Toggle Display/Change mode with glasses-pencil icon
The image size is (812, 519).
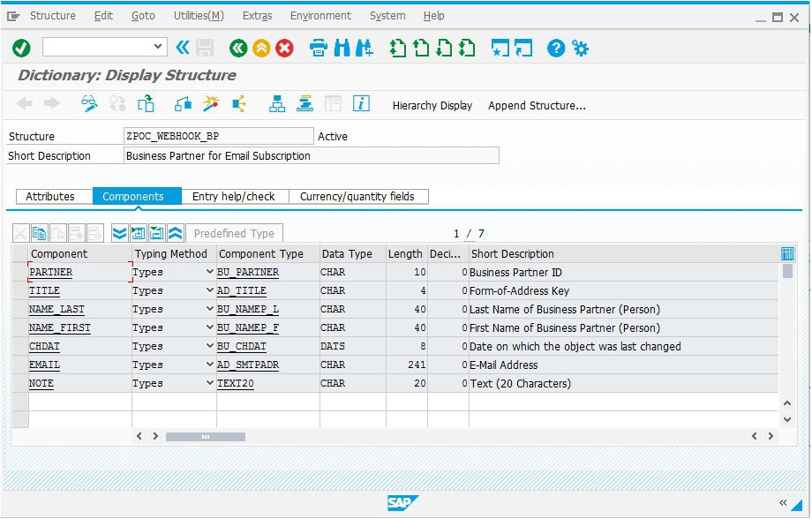click(90, 103)
